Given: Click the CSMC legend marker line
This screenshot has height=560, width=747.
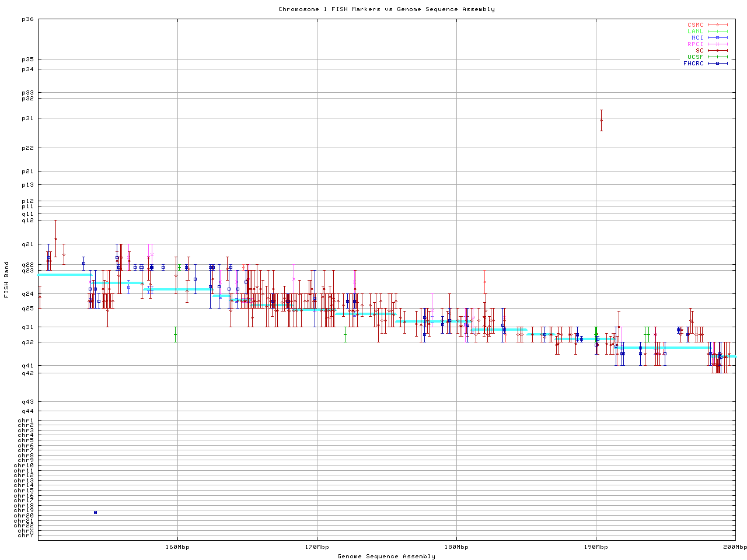Looking at the screenshot, I should pos(717,25).
